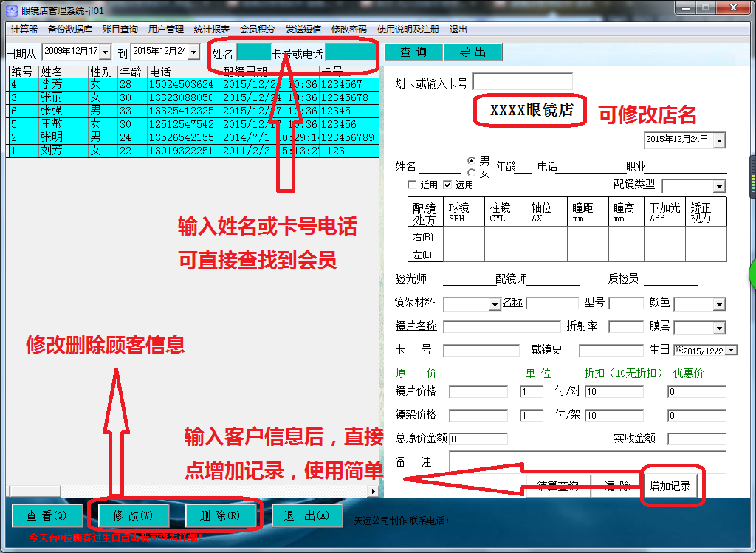756x553 pixels.
Task: Select customer row 张丽 in list
Action: 52,97
